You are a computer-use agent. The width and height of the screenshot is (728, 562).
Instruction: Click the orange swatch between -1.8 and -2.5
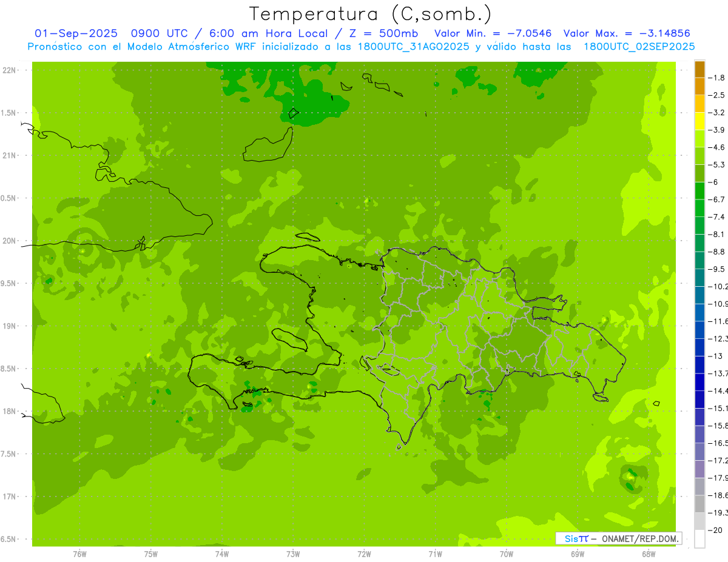[x=699, y=86]
